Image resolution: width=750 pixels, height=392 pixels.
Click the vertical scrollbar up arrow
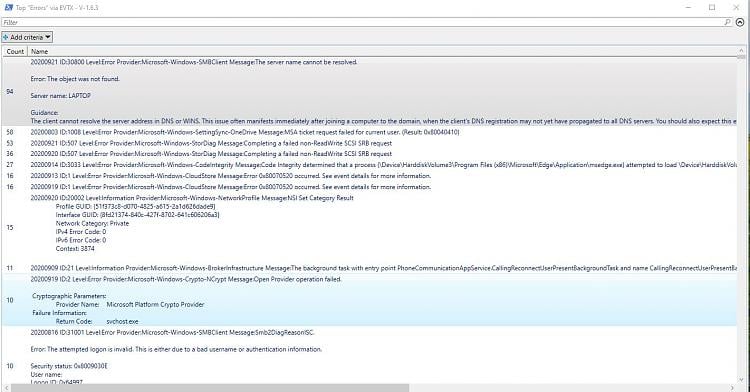click(x=742, y=51)
